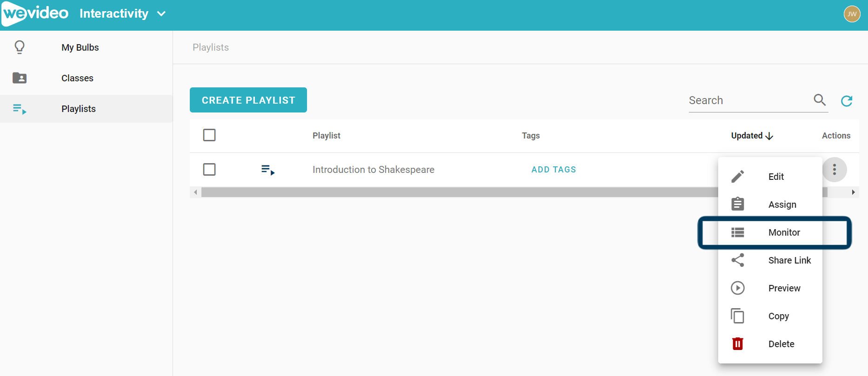
Task: Click the My Bulbs lightbulb icon
Action: coord(20,47)
